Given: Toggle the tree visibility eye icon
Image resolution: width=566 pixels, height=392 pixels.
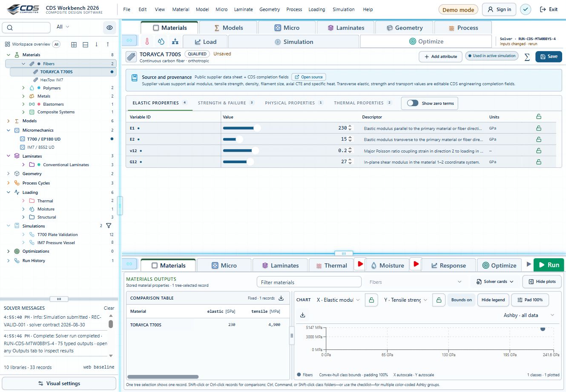Looking at the screenshot, I should (x=109, y=28).
